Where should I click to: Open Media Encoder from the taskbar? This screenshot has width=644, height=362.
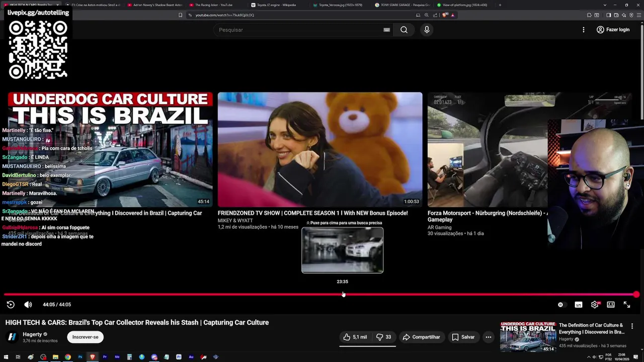click(117, 357)
